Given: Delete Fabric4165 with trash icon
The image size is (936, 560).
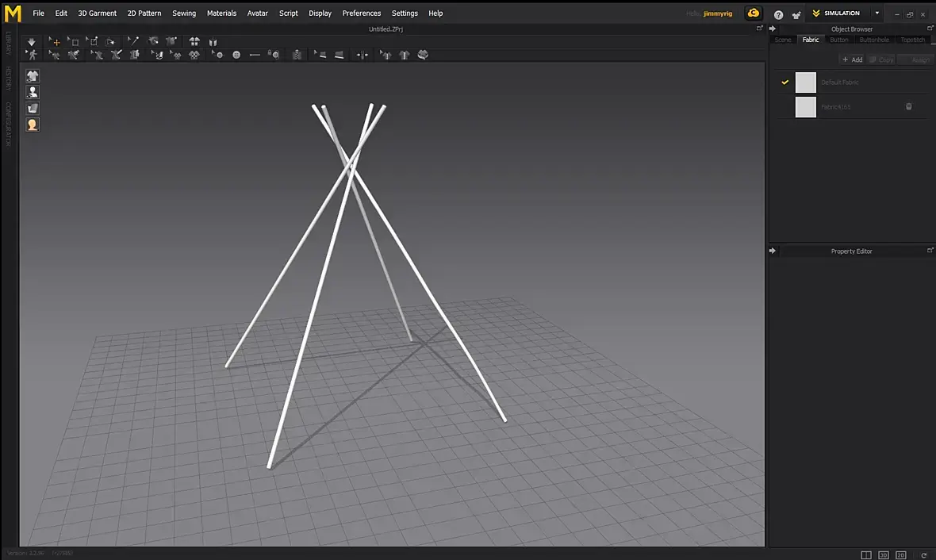Looking at the screenshot, I should pos(908,107).
